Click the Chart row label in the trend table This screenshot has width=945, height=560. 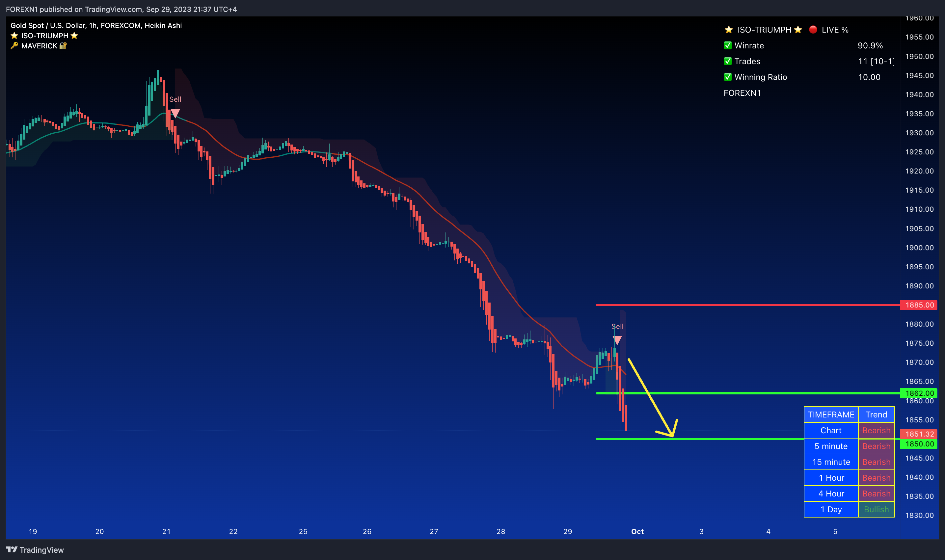click(x=831, y=430)
